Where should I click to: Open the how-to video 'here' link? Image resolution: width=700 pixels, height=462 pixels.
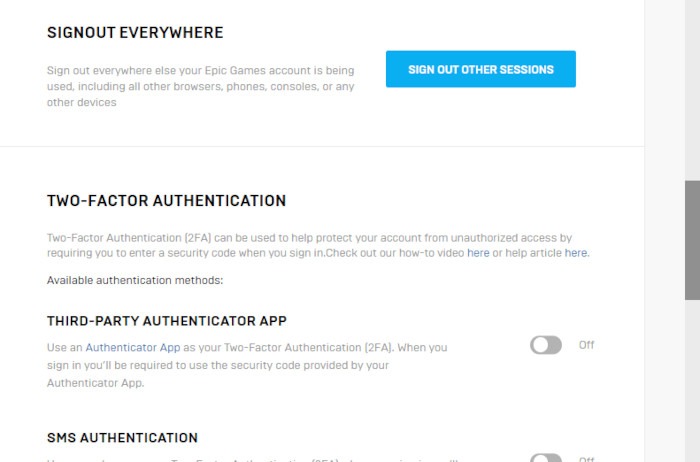point(478,253)
